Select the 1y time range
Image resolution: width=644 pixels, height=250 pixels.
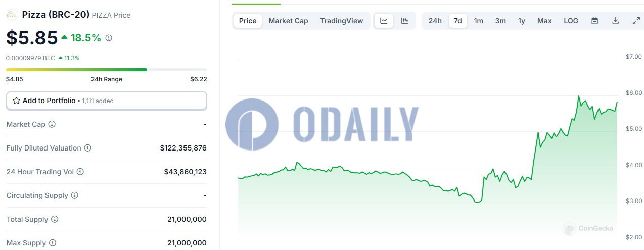(x=521, y=21)
